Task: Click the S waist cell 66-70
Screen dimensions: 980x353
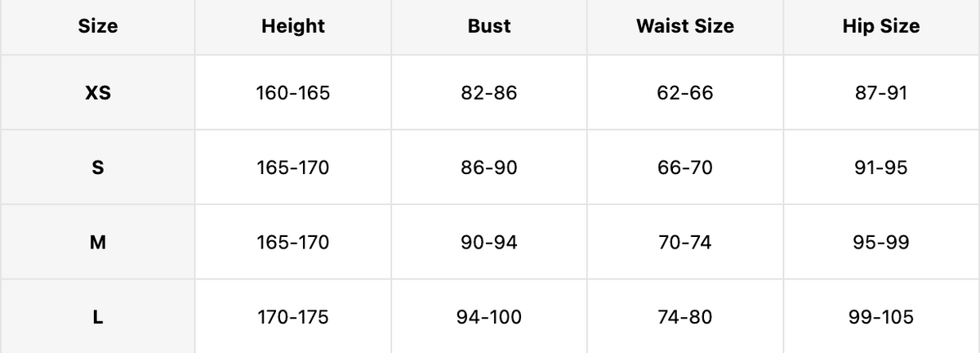Action: click(x=685, y=168)
